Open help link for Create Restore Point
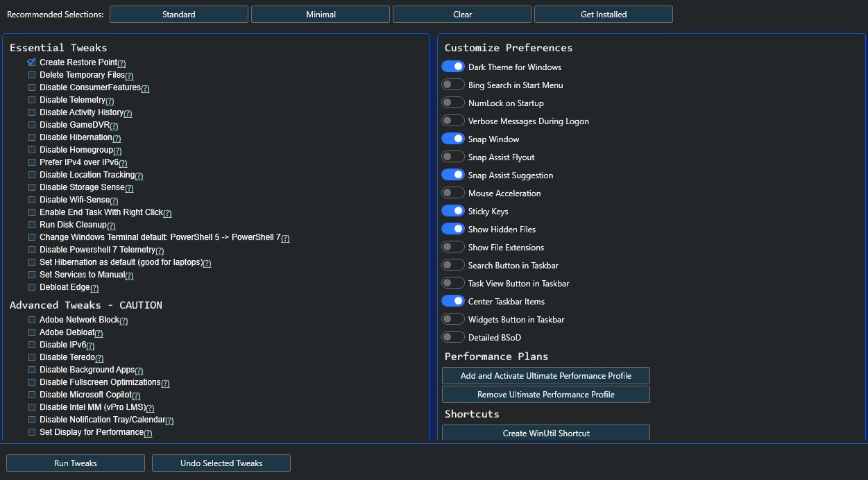The height and width of the screenshot is (480, 868). click(x=121, y=63)
